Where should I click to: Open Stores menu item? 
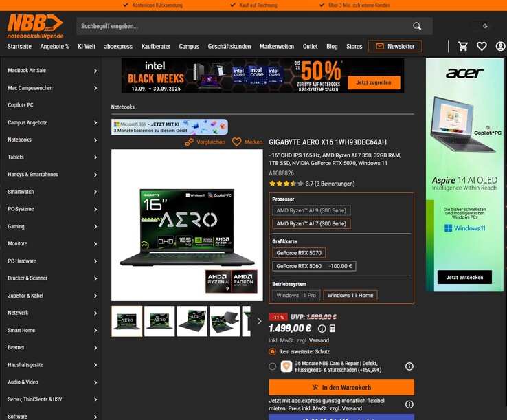click(x=354, y=46)
